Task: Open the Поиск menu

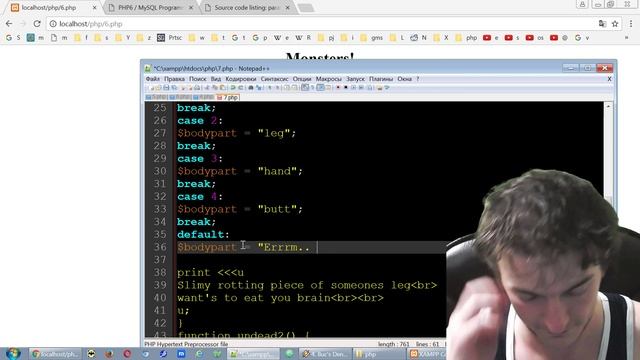Action: pyautogui.click(x=198, y=79)
